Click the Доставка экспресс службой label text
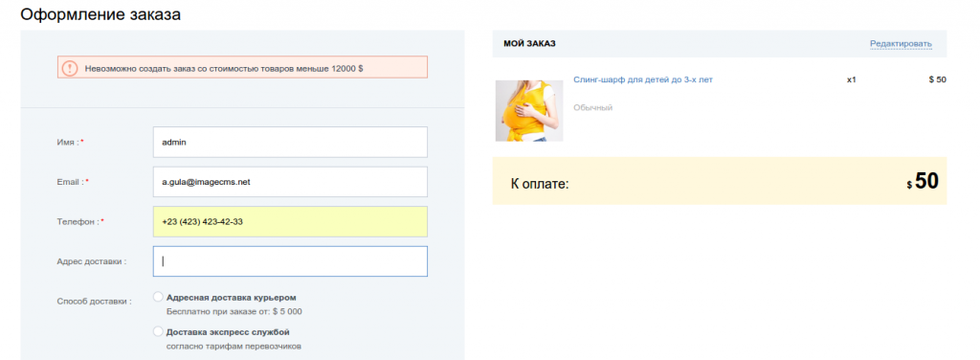The height and width of the screenshot is (360, 980). [228, 332]
